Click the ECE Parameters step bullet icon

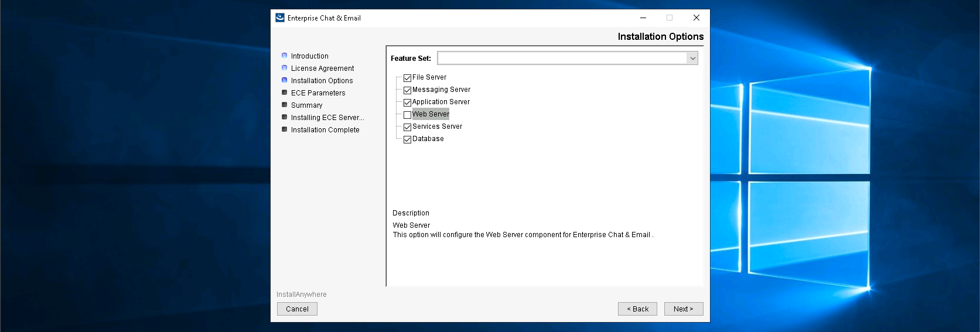(x=285, y=93)
